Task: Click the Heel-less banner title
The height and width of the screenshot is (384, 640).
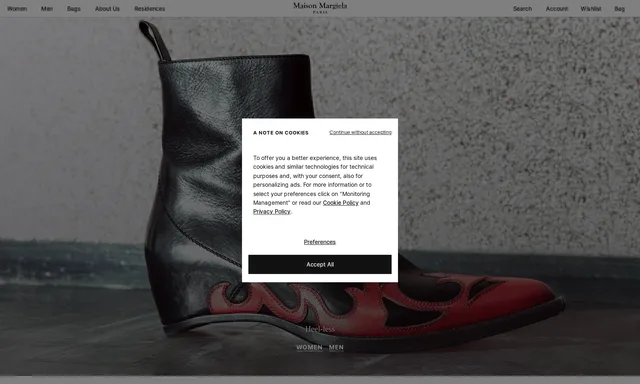Action: coord(320,329)
